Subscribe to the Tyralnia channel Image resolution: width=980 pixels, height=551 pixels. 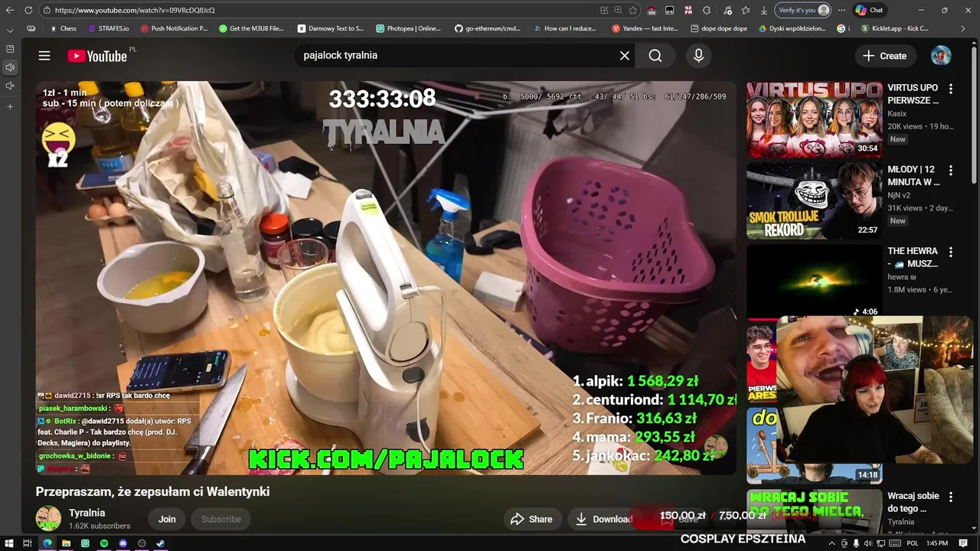click(x=220, y=519)
